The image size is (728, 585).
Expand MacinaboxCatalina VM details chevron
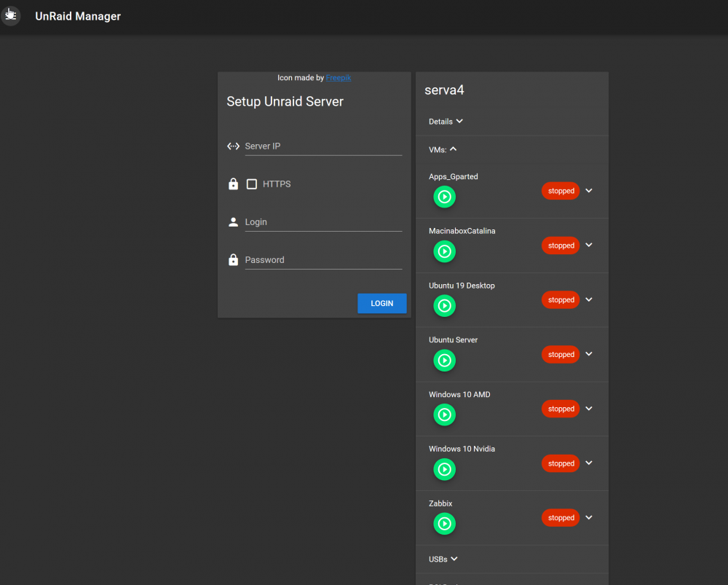click(589, 246)
